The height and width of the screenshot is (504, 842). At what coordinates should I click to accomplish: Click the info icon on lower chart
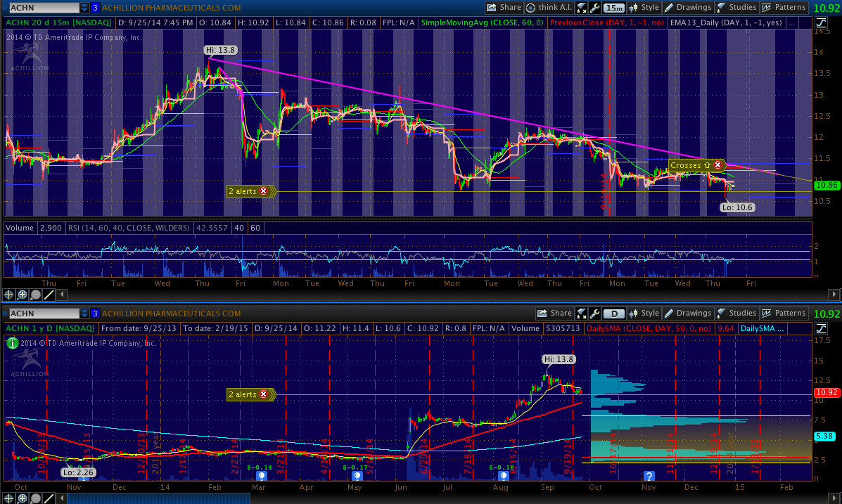coord(12,343)
